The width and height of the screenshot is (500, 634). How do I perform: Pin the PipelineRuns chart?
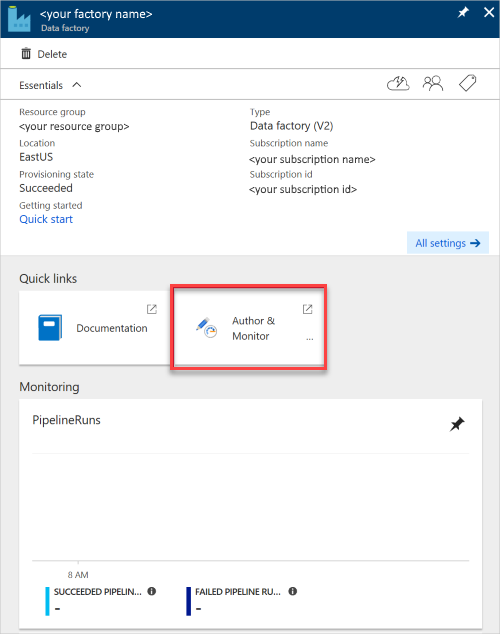[x=457, y=424]
